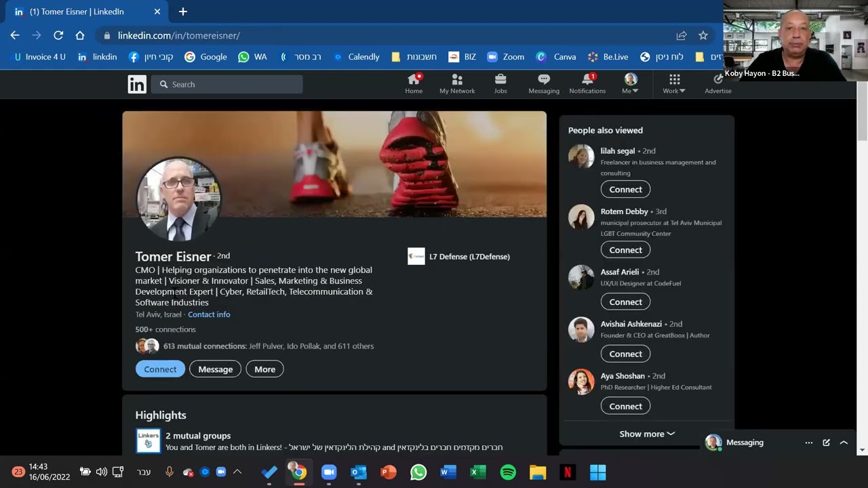
Task: Open Spotify from the taskbar
Action: 508,472
